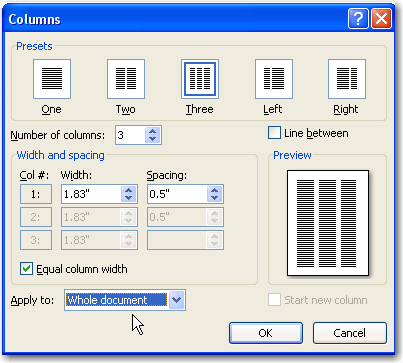Click the Whole document selection text
The image size is (403, 363).
tap(107, 300)
